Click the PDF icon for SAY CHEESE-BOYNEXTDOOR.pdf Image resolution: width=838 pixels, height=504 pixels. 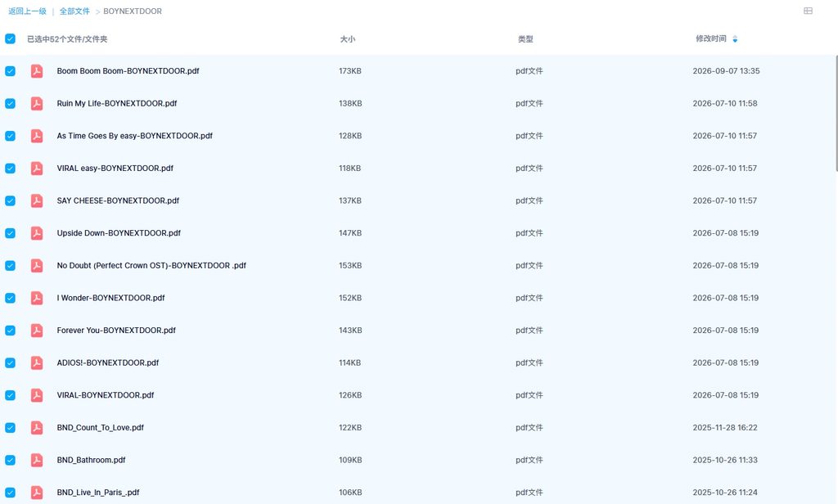(x=37, y=201)
